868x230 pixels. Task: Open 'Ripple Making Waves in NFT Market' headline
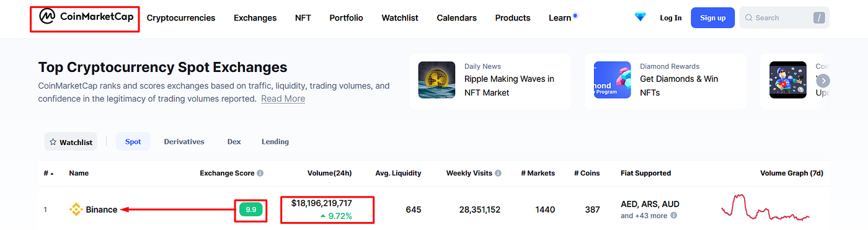[x=509, y=86]
